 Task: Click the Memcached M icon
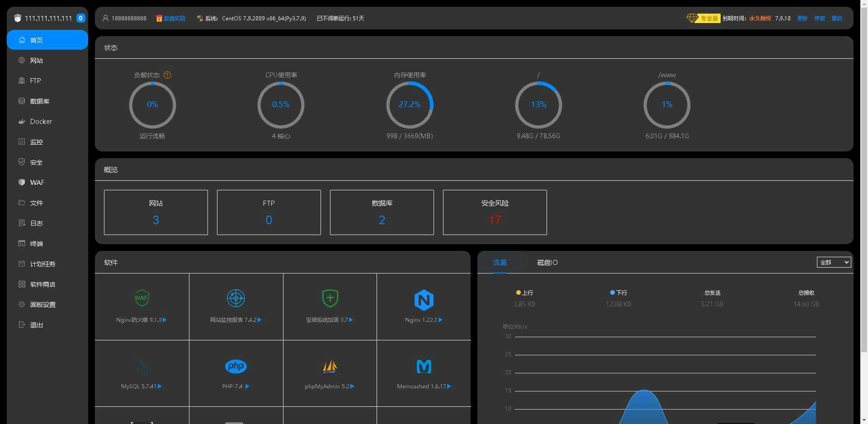pyautogui.click(x=424, y=367)
